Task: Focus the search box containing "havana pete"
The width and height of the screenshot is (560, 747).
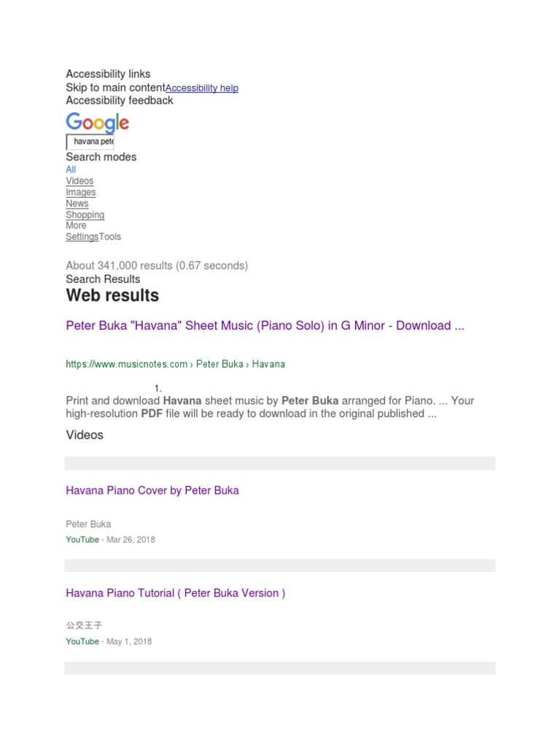Action: point(90,142)
